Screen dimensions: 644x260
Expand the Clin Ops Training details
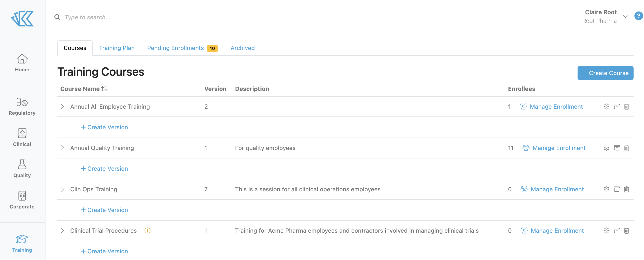[x=63, y=189]
